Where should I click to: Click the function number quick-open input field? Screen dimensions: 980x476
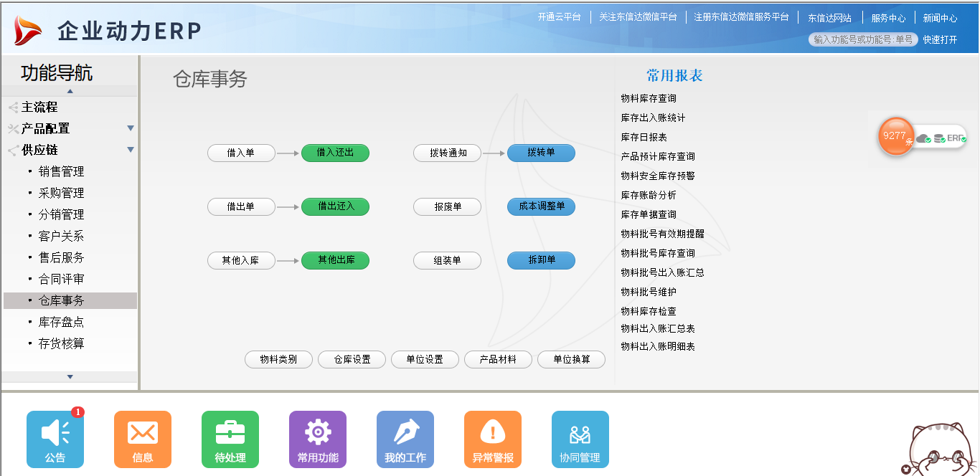tap(863, 39)
